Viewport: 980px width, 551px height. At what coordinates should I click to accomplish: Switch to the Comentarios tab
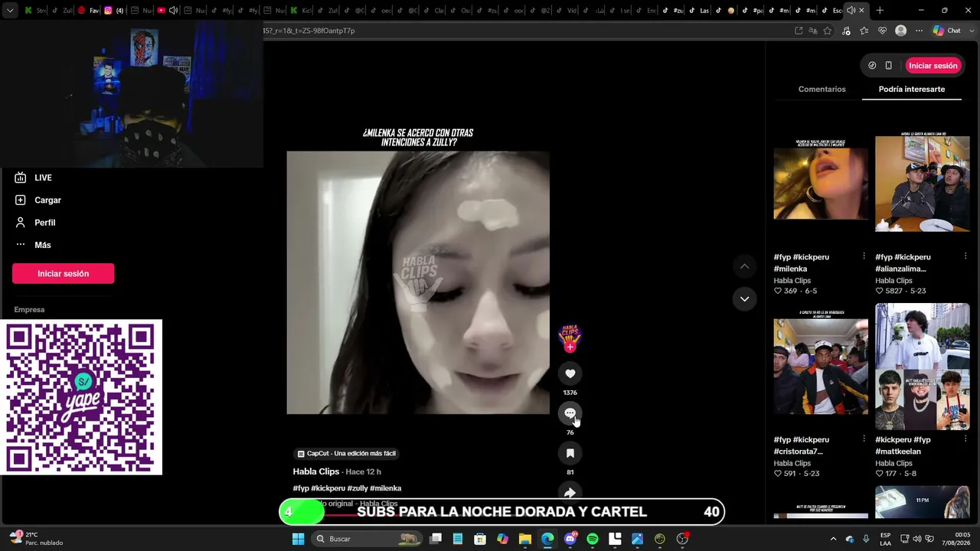(822, 90)
